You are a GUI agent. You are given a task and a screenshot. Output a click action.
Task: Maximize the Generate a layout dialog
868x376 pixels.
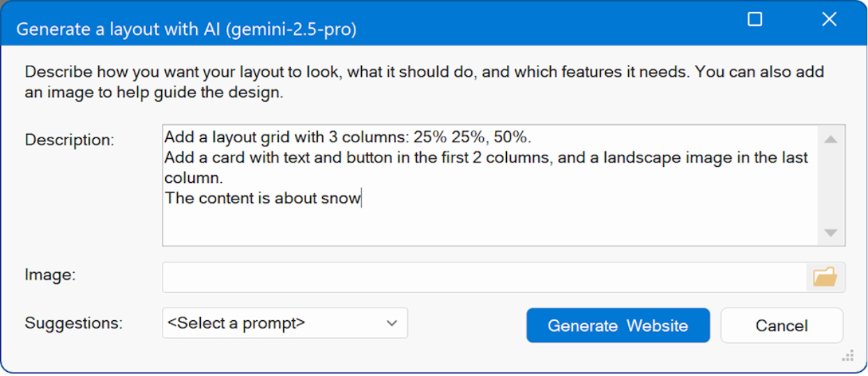point(754,20)
